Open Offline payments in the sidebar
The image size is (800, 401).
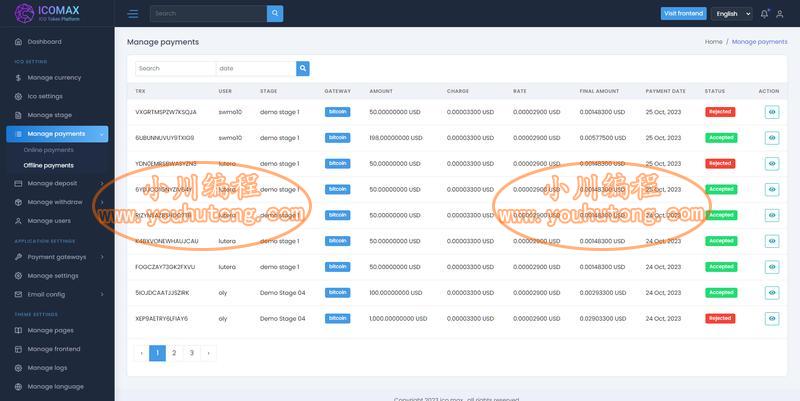[48, 165]
